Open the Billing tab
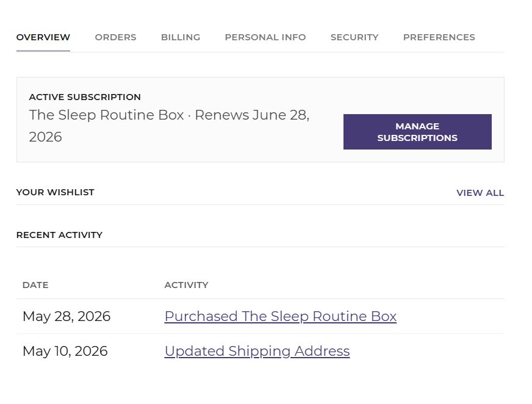Viewport: 532px width, 404px height. (x=181, y=37)
